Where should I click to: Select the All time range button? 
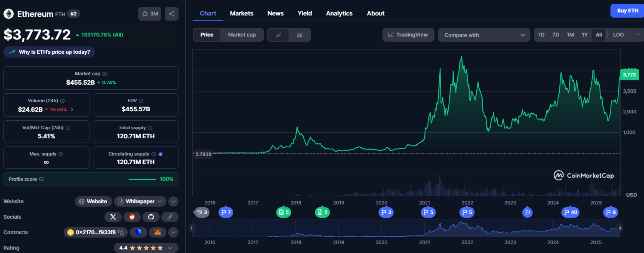pos(598,35)
